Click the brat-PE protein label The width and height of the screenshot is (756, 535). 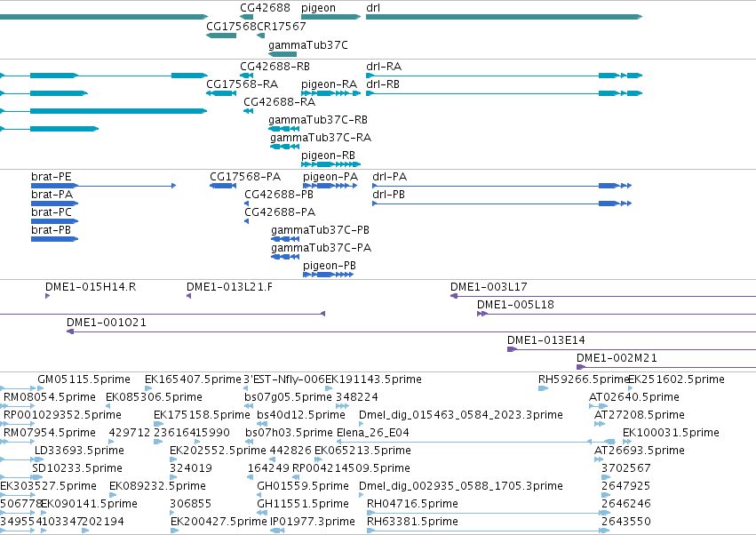52,177
